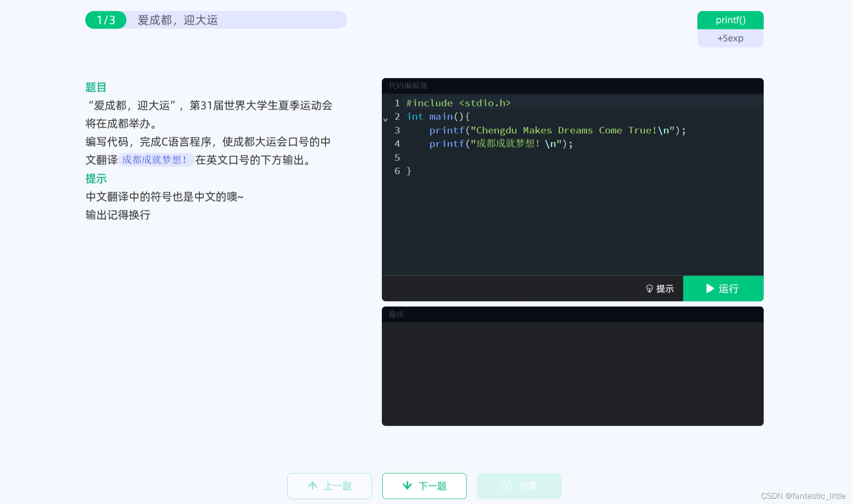The image size is (852, 504).
Task: Click the share icon at bottom
Action: pos(506,486)
